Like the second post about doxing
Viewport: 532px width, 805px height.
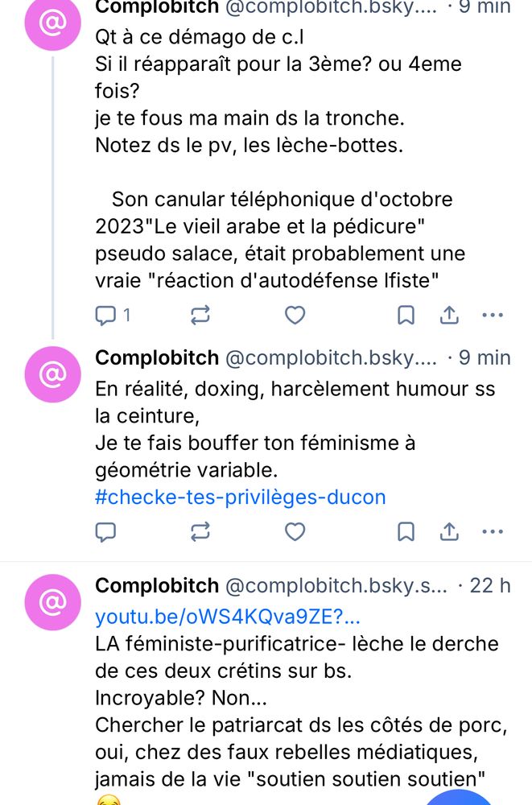295,532
